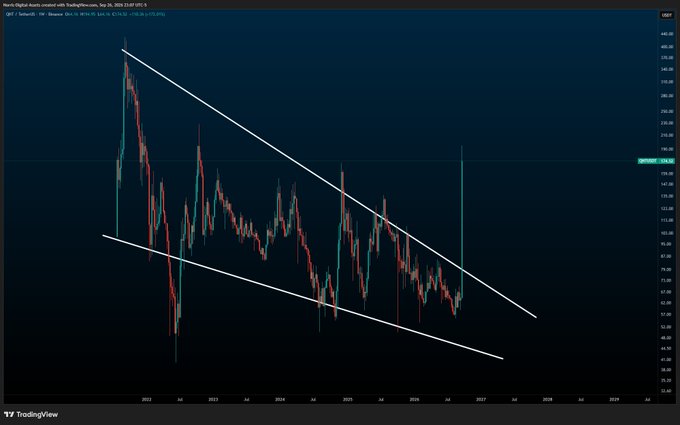The height and width of the screenshot is (425, 680).
Task: Click the 79.00 price axis label
Action: [x=667, y=270]
